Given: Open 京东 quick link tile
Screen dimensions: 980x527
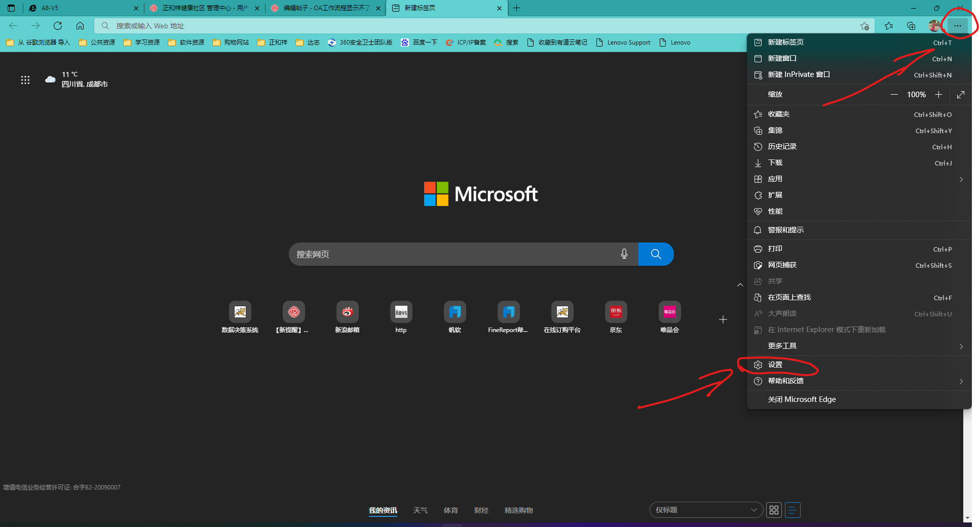Looking at the screenshot, I should (x=616, y=317).
